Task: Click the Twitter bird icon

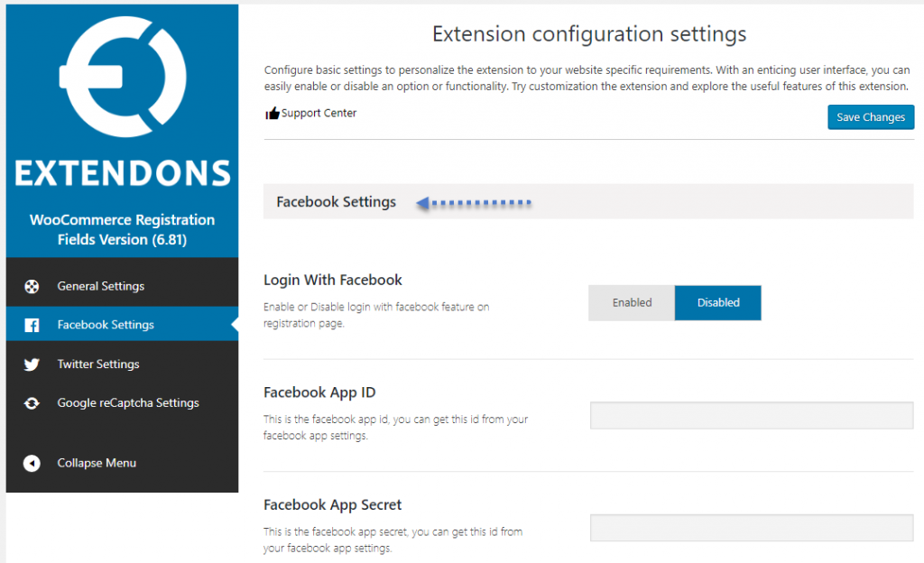Action: click(x=32, y=365)
